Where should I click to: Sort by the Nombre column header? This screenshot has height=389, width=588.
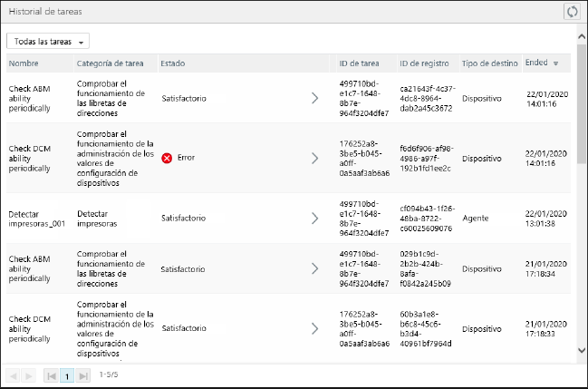click(24, 63)
